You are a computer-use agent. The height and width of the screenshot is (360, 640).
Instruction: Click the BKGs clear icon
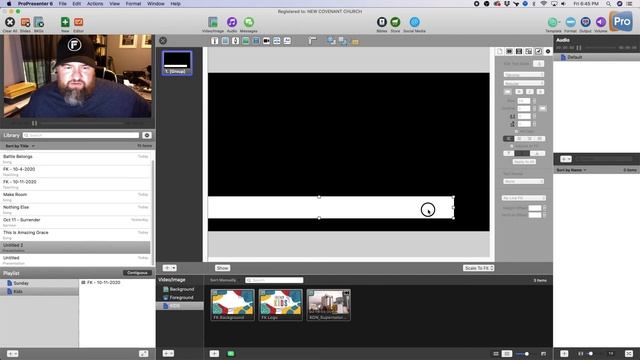pos(39,22)
